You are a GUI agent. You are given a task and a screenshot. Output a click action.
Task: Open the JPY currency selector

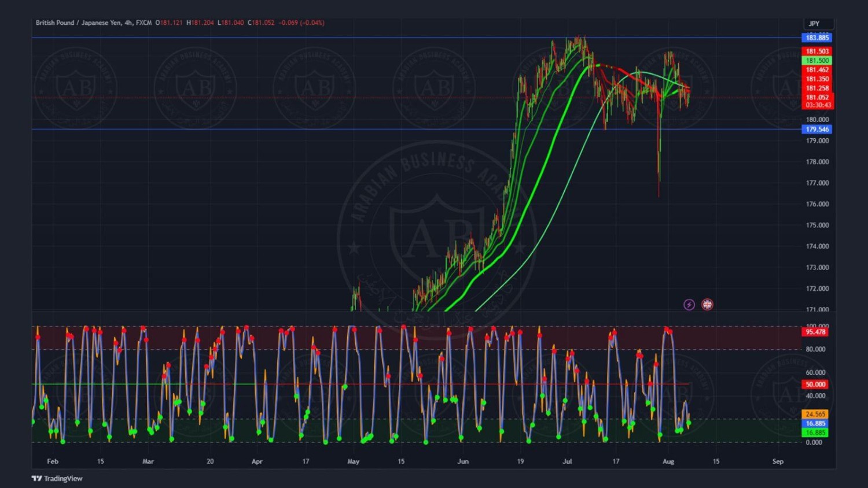tap(814, 24)
